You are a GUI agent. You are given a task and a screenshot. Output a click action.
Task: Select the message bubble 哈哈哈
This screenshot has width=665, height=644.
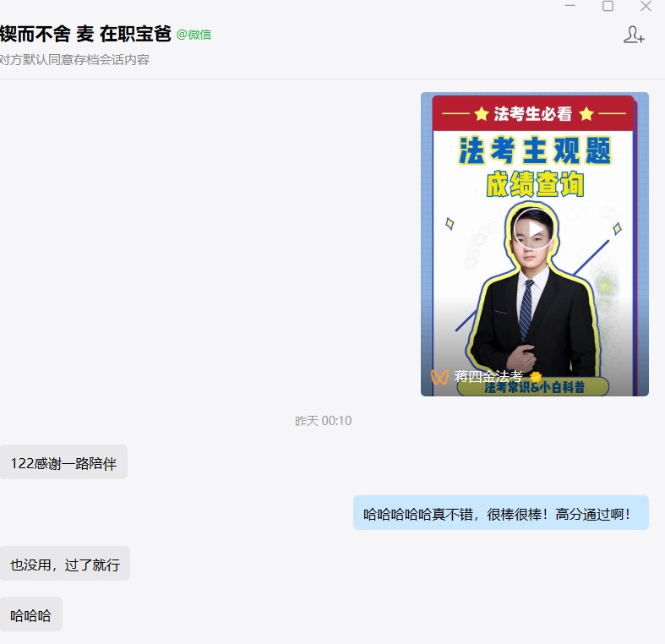31,614
